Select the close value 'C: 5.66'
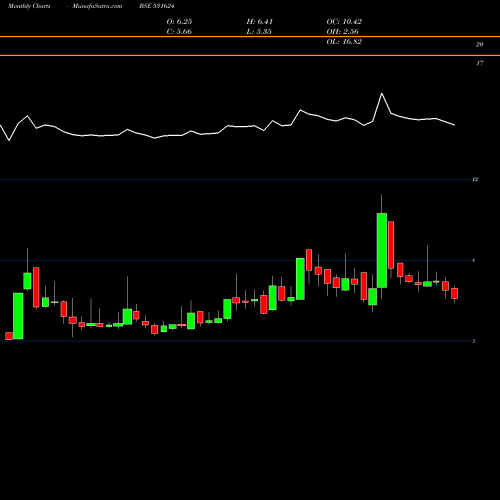The image size is (500, 500). [179, 32]
